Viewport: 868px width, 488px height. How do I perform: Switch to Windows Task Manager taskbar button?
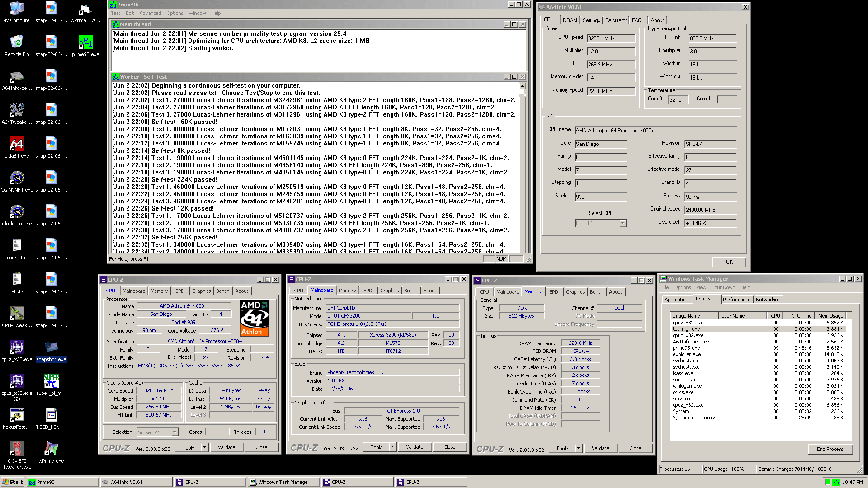point(283,482)
